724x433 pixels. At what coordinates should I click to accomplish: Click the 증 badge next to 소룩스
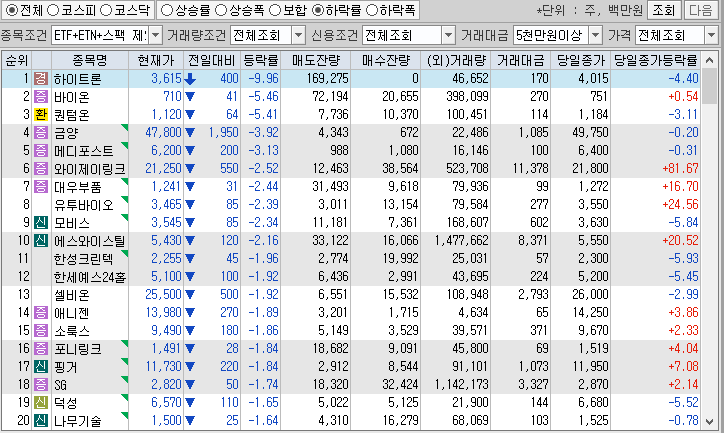41,331
